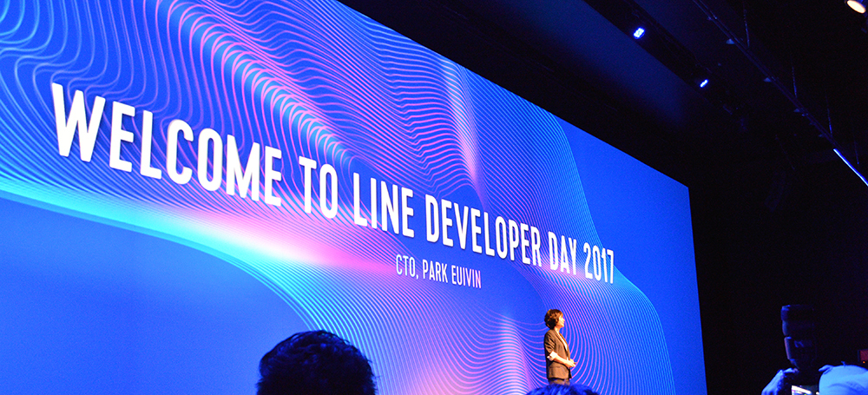The width and height of the screenshot is (868, 395).
Task: Click the upper blue ceiling spotlight
Action: coord(639,33)
